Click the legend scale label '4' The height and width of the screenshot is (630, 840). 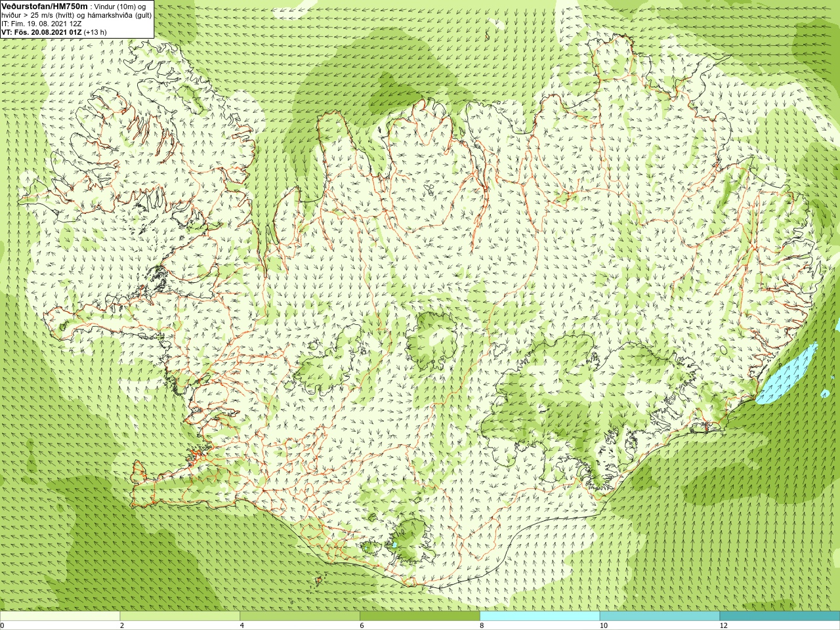[x=242, y=625]
